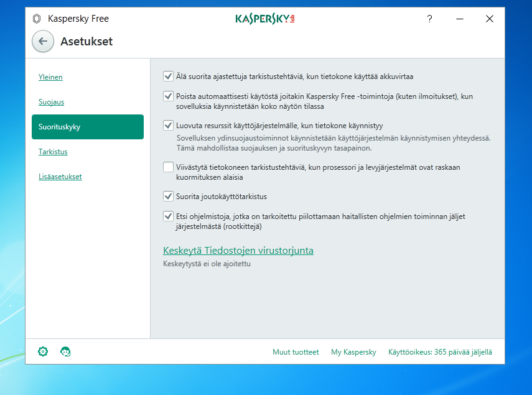The height and width of the screenshot is (395, 532).
Task: Open support via the agent face icon
Action: coord(65,351)
